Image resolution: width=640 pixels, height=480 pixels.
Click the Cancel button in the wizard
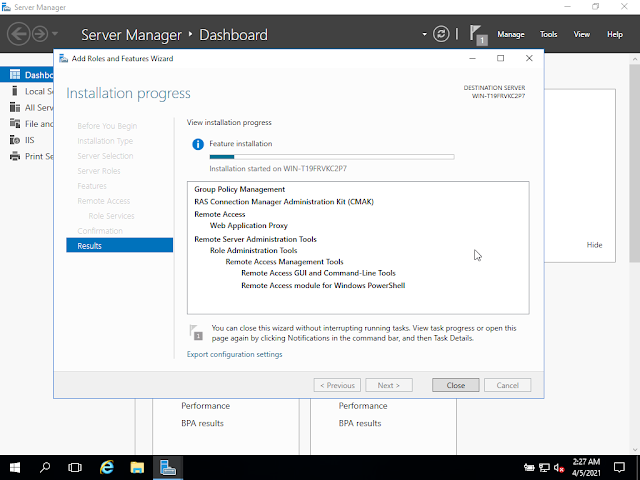pos(507,385)
